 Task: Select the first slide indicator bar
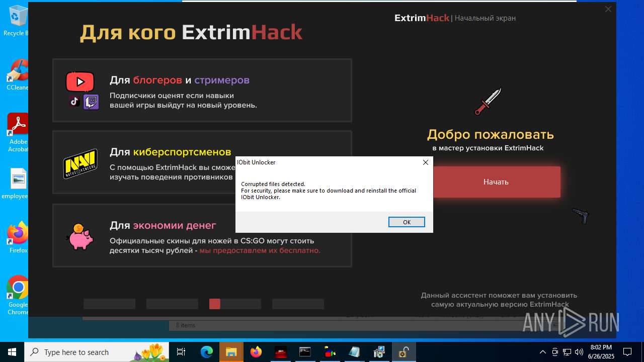(109, 304)
